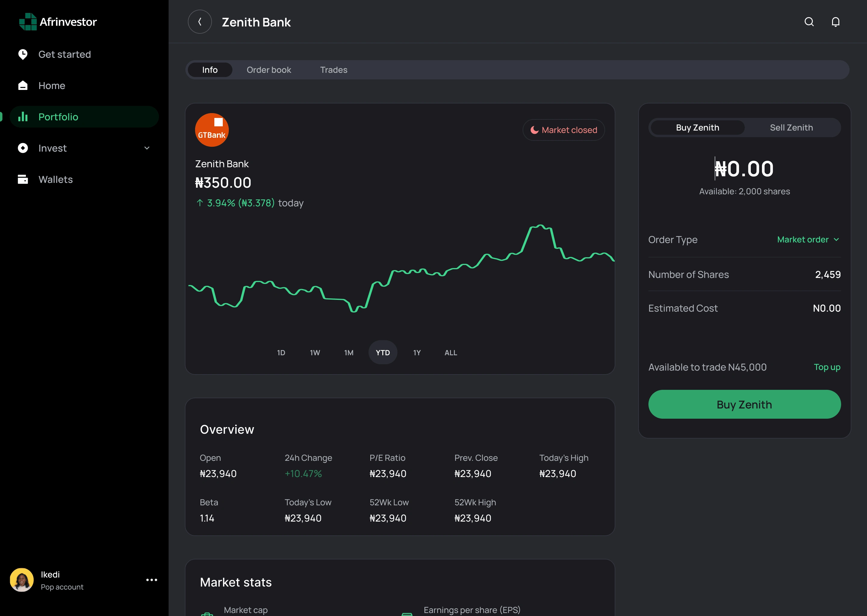The image size is (867, 616).
Task: Open Get started in sidebar
Action: [x=64, y=54]
